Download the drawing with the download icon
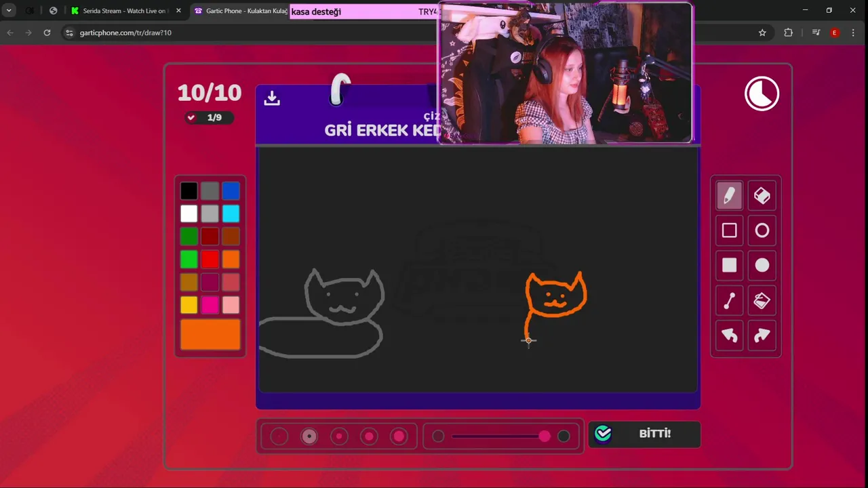Screen dimensions: 868x488 pyautogui.click(x=272, y=98)
